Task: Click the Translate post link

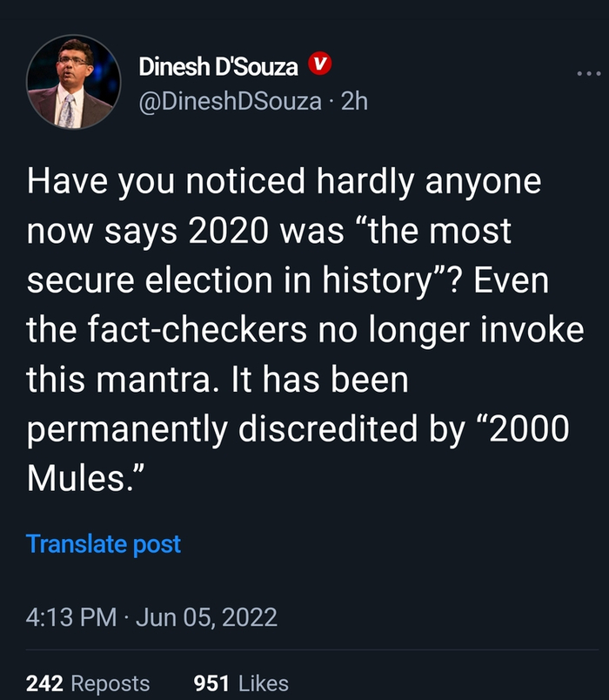Action: tap(104, 544)
